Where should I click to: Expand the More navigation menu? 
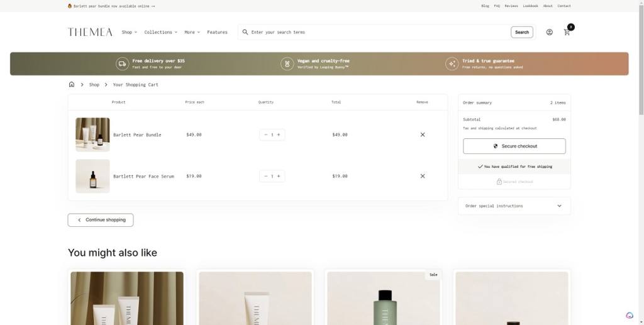click(191, 32)
